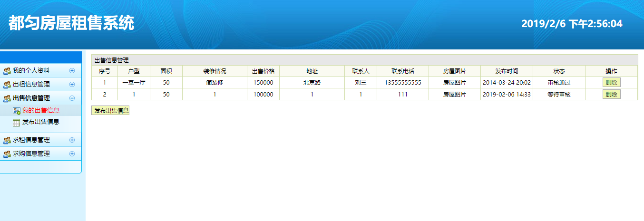Click the 联系人 column header
The image size is (644, 221).
coord(361,71)
